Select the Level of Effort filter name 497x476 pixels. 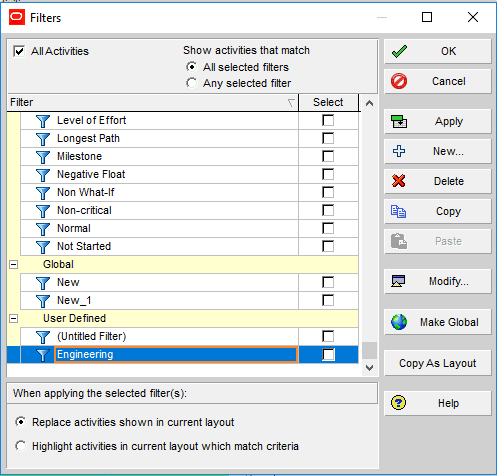point(92,120)
